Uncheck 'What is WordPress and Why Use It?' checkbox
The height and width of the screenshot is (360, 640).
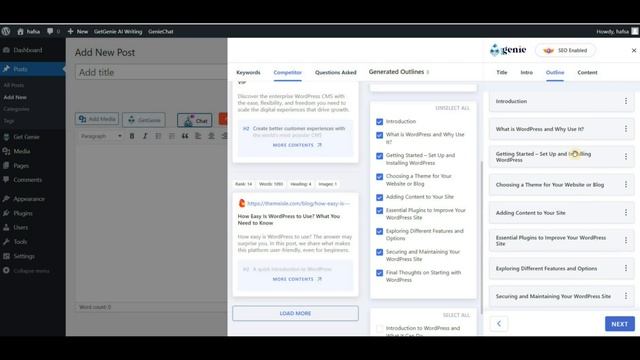(x=380, y=135)
